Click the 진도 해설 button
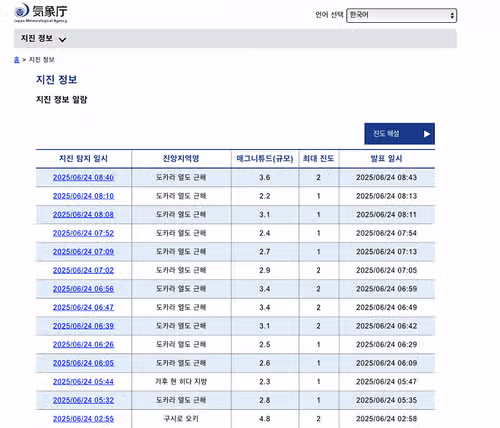 click(x=399, y=134)
